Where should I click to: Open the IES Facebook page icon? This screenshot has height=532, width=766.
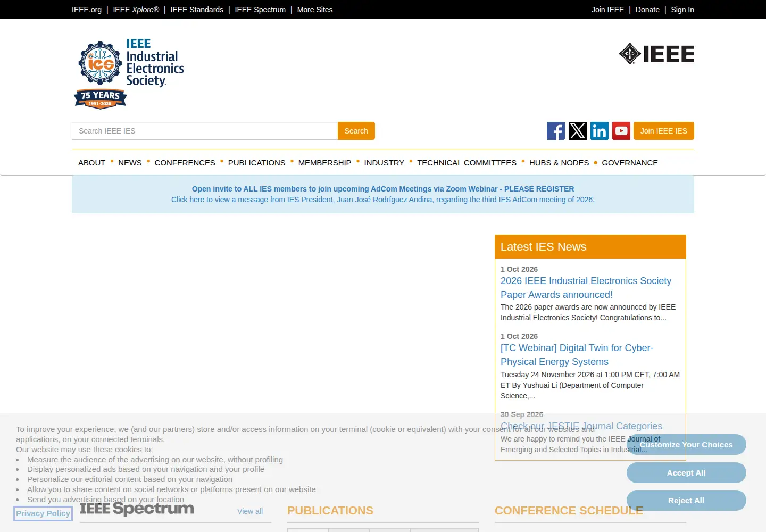coord(556,131)
